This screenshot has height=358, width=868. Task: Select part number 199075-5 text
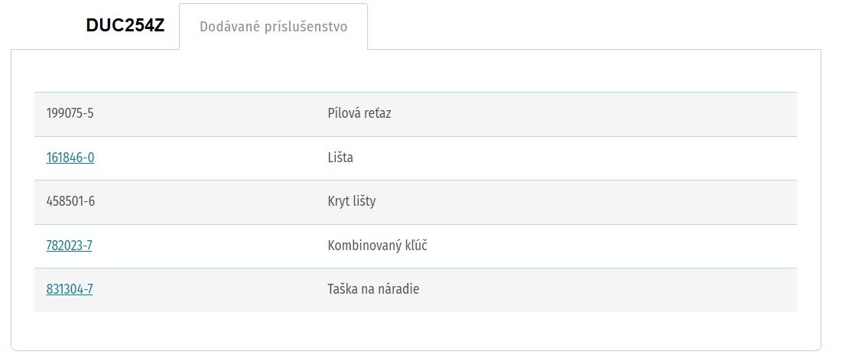[70, 114]
